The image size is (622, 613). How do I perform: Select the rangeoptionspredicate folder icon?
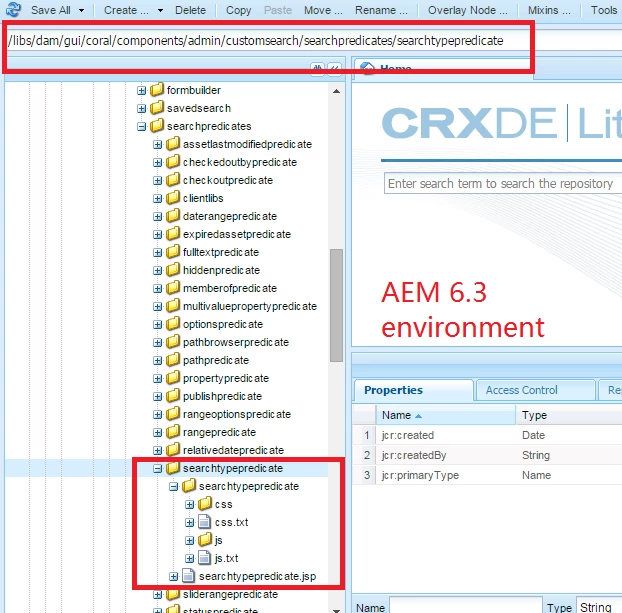173,414
